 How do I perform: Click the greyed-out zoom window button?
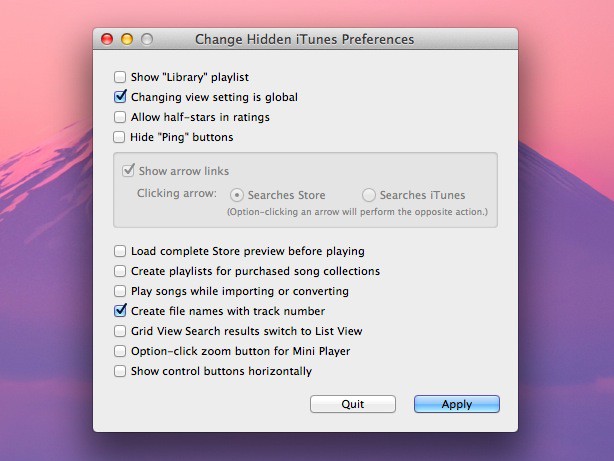[147, 39]
